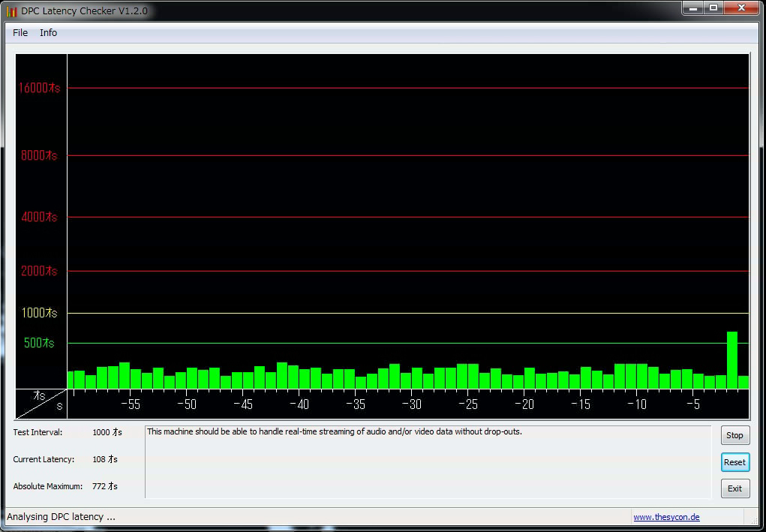
Task: Click the µs/s axis units corner box
Action: pyautogui.click(x=41, y=404)
